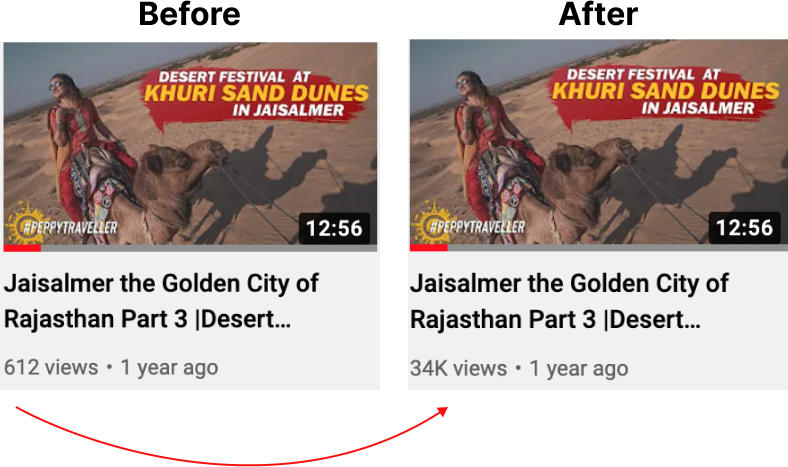788x467 pixels.
Task: Click the 12:56 duration badge on Before thumbnail
Action: coord(334,229)
